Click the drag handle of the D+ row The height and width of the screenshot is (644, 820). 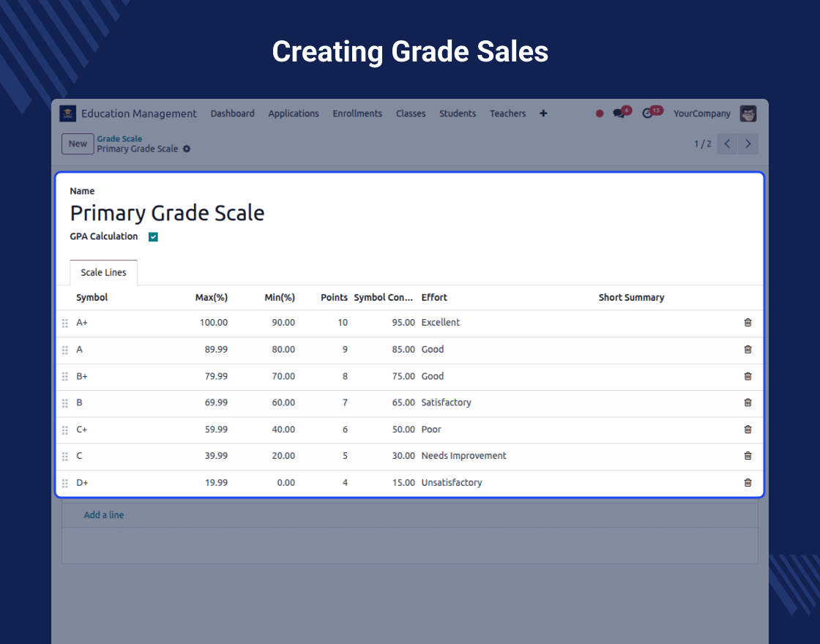tap(65, 483)
